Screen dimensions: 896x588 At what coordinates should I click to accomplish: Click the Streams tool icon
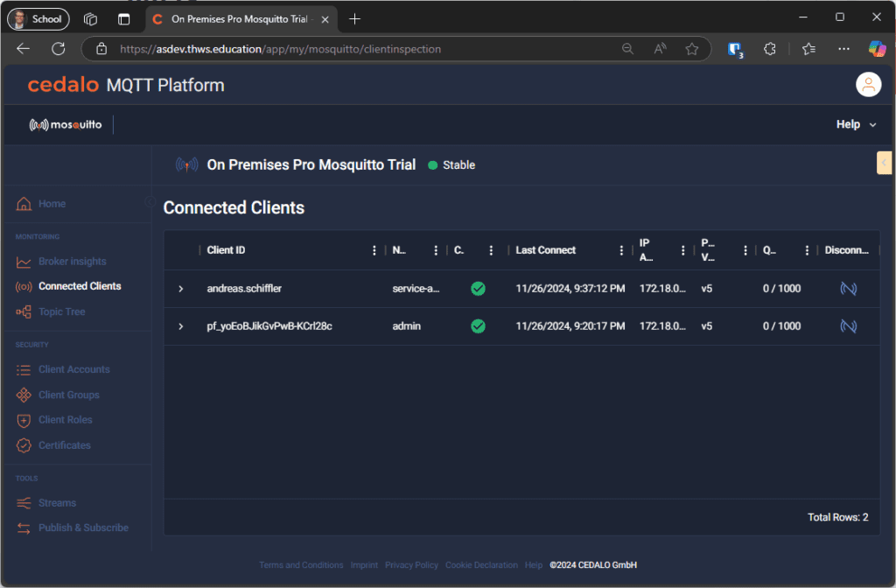(x=24, y=502)
